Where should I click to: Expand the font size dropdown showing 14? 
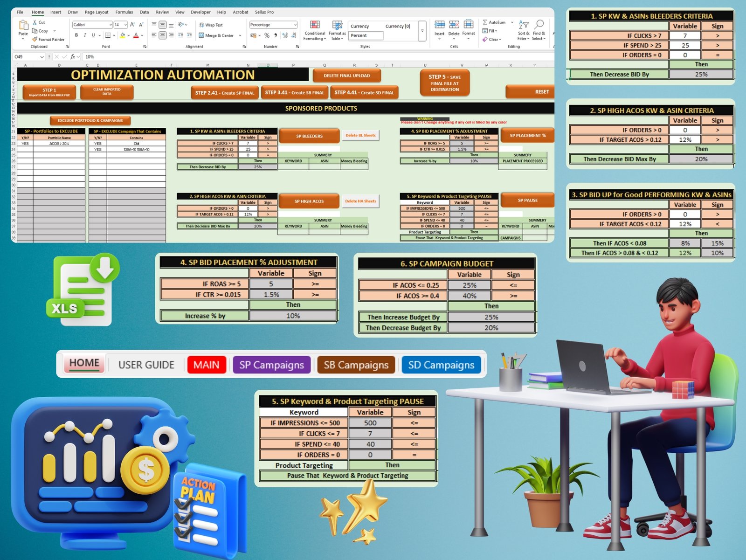pos(125,25)
